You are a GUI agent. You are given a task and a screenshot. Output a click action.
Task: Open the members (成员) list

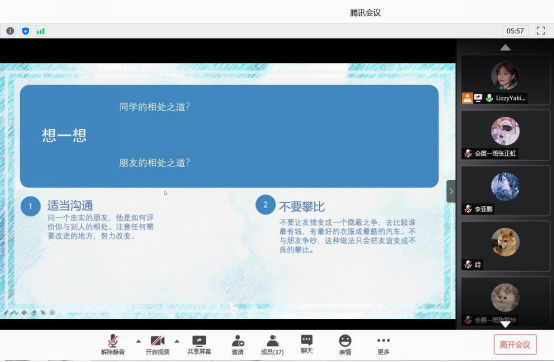click(x=272, y=345)
